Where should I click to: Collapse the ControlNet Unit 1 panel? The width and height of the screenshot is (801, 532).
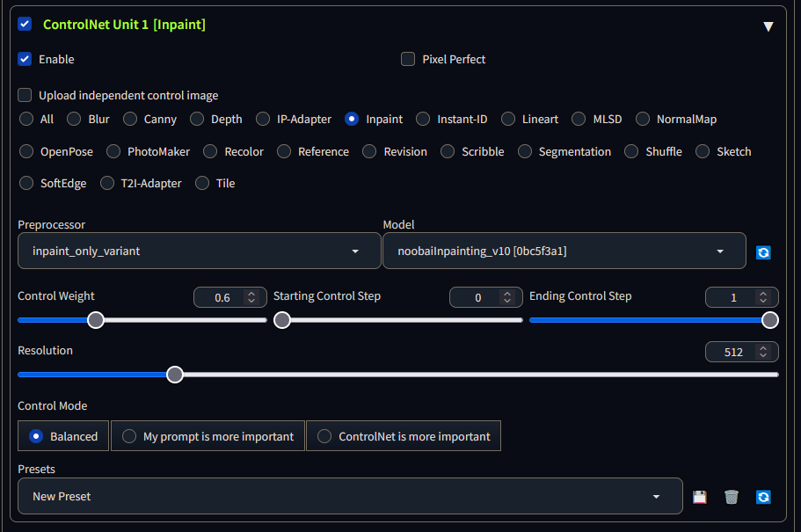(x=768, y=26)
